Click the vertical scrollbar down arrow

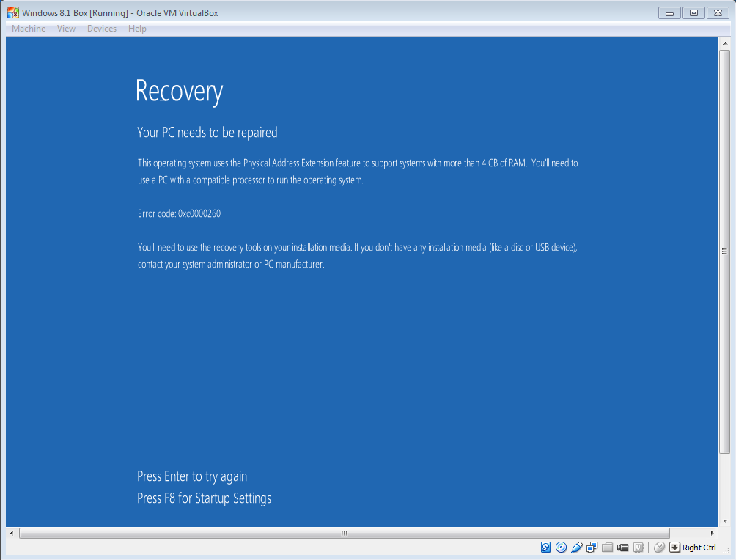point(725,520)
